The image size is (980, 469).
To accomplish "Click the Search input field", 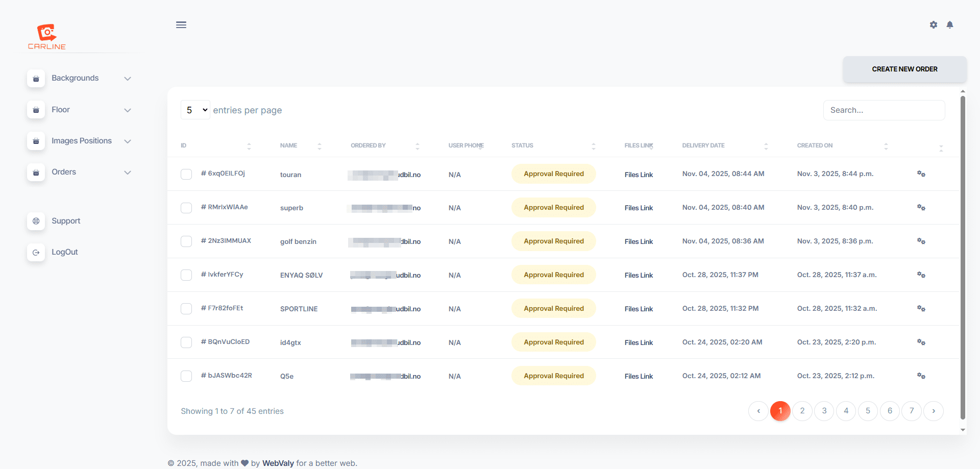I will (884, 110).
